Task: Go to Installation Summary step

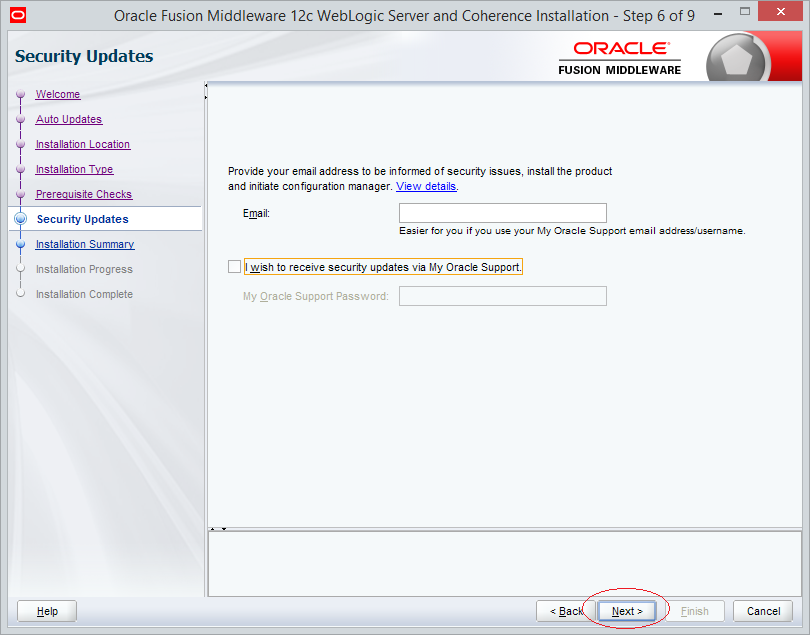Action: point(85,244)
